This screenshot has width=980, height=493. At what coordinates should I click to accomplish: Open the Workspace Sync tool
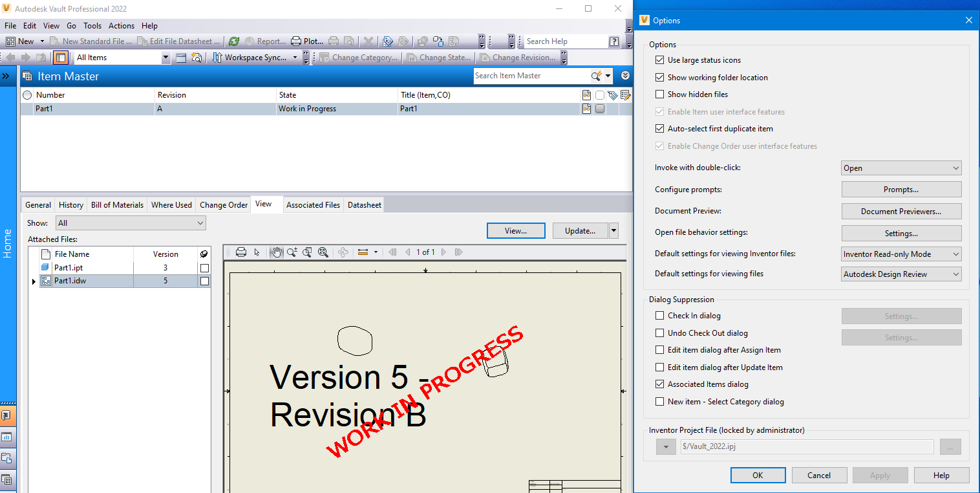250,58
